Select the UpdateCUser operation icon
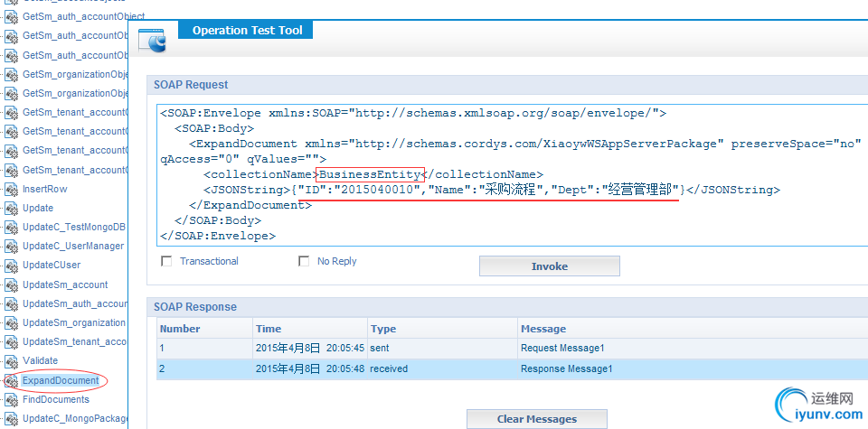868x429 pixels. [x=12, y=266]
